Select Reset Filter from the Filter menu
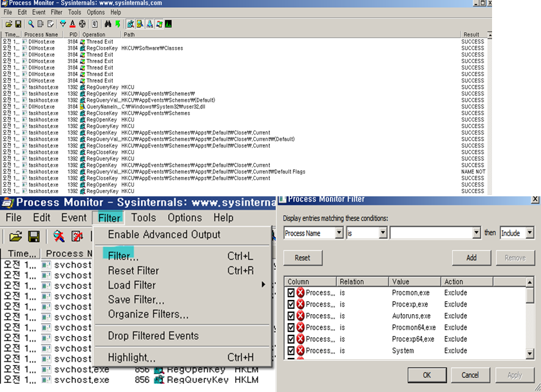The width and height of the screenshot is (541, 392). point(182,270)
